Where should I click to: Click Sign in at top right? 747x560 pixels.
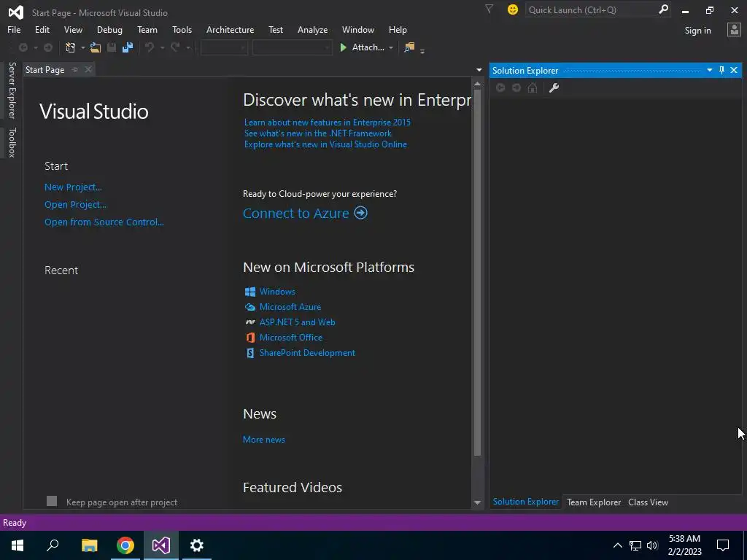click(x=697, y=31)
